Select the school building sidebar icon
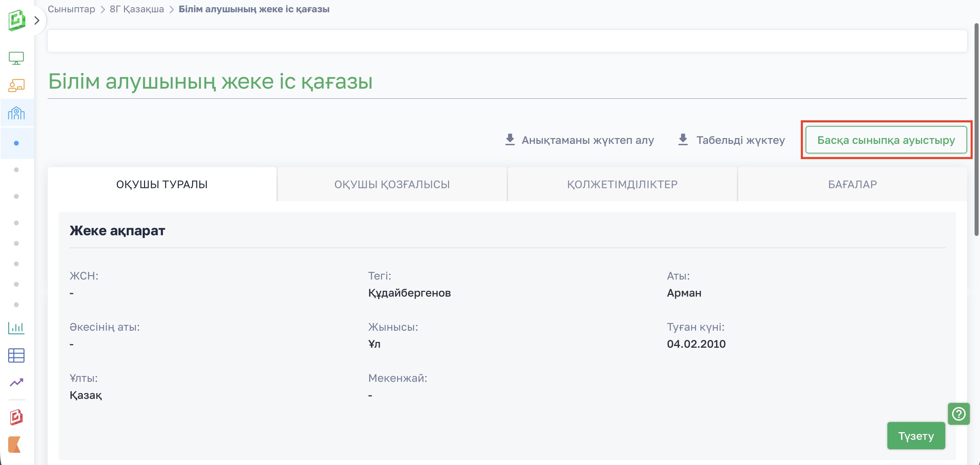The width and height of the screenshot is (980, 465). pyautogui.click(x=16, y=113)
